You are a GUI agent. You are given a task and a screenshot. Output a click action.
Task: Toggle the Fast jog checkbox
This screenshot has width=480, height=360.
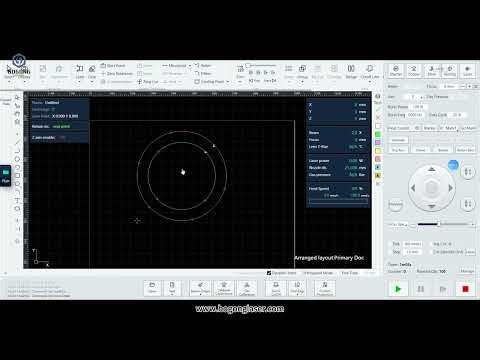tap(391, 244)
